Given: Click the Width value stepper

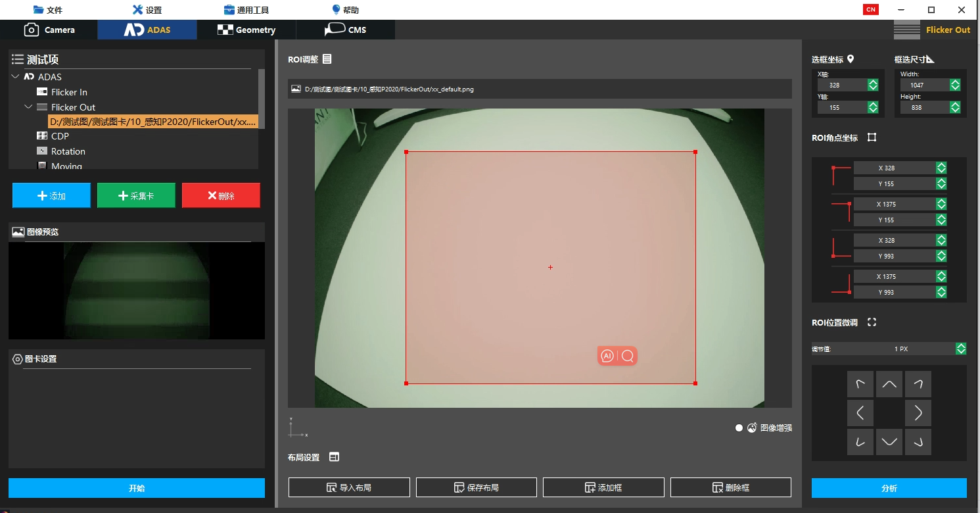Looking at the screenshot, I should pyautogui.click(x=955, y=85).
